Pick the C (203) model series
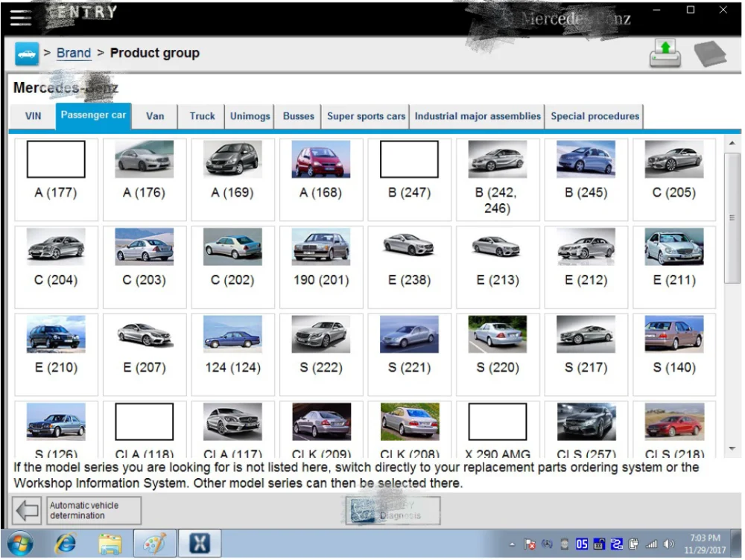Image resolution: width=745 pixels, height=560 pixels. [145, 267]
